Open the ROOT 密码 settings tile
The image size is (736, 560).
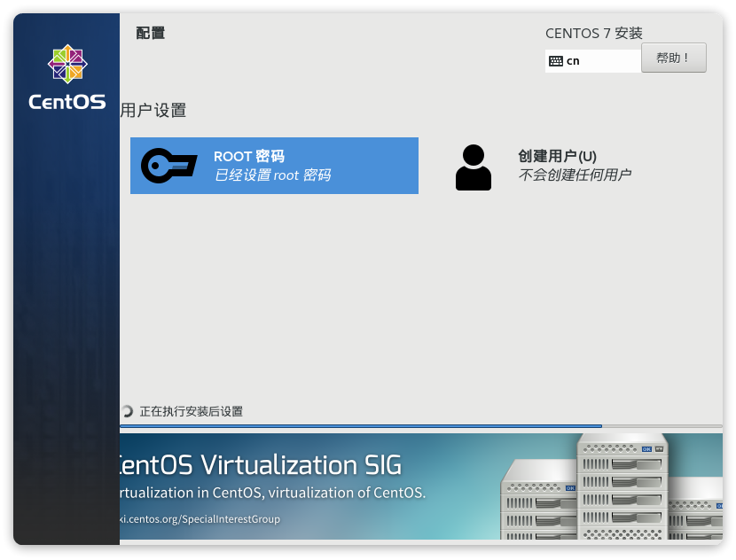coord(274,166)
